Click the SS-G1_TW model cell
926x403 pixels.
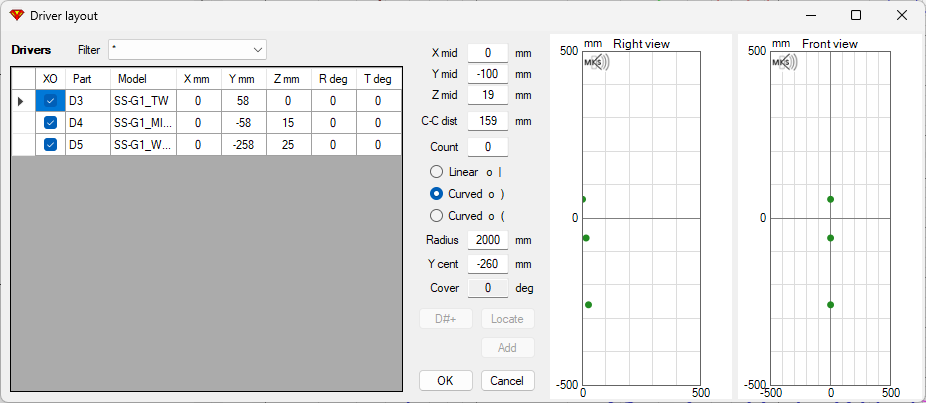tap(144, 102)
